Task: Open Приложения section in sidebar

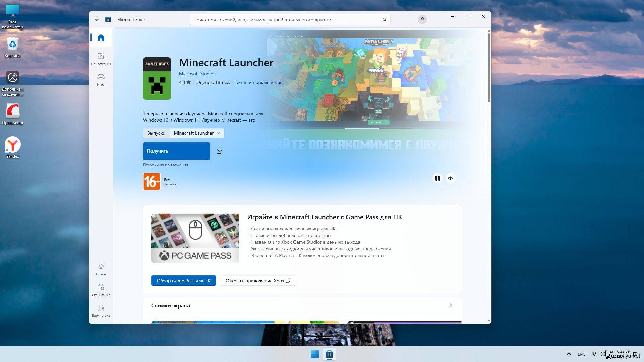Action: 101,59
